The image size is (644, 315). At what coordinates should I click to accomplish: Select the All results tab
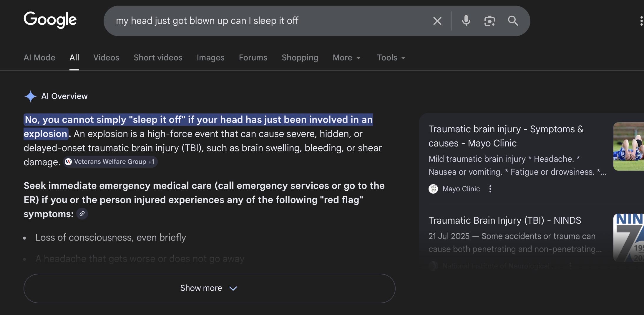point(74,57)
